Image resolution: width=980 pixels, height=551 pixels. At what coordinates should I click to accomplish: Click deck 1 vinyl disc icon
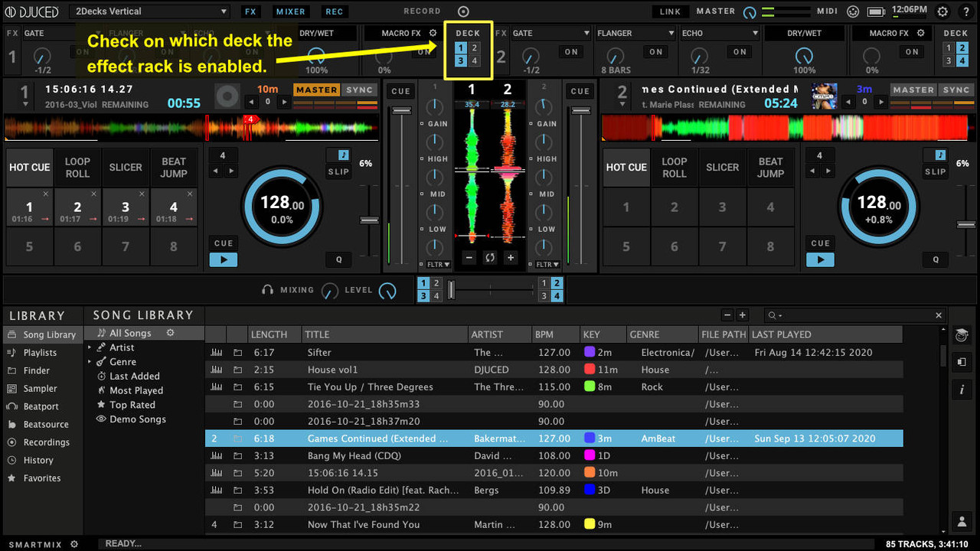click(x=227, y=96)
